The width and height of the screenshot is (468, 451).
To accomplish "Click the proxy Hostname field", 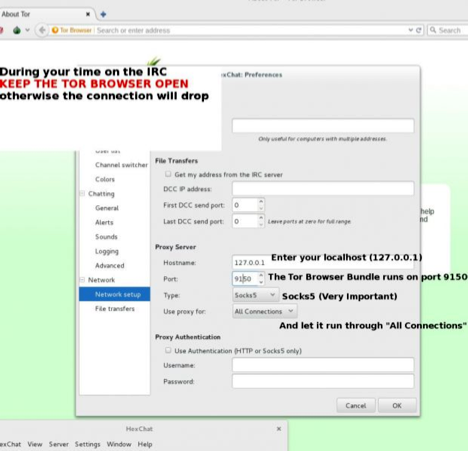I will point(323,262).
